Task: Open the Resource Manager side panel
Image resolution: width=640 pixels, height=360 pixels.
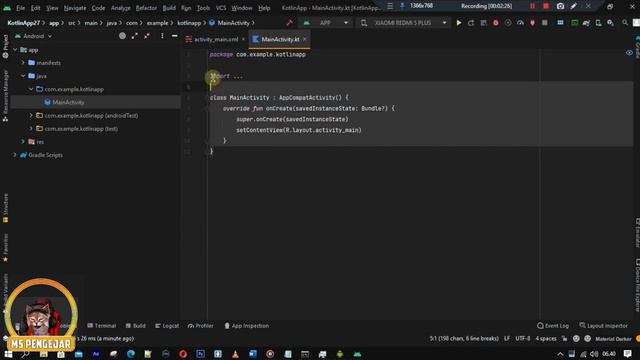Action: tap(5, 95)
